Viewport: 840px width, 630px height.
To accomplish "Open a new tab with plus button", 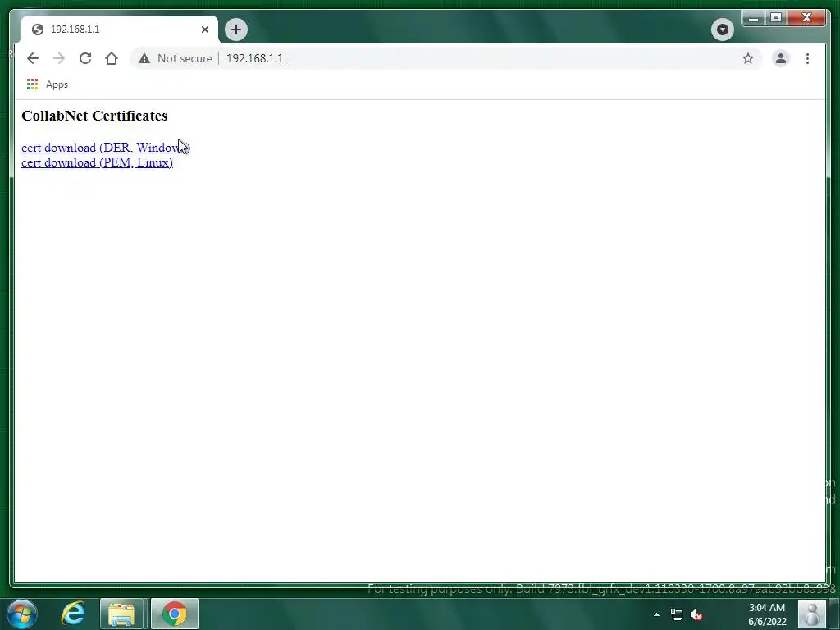I will (x=236, y=30).
